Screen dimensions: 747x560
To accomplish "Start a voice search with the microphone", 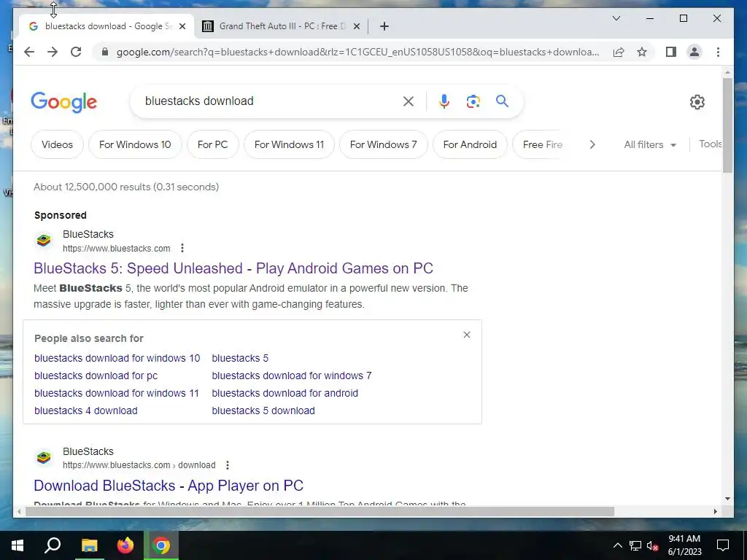I will [444, 101].
